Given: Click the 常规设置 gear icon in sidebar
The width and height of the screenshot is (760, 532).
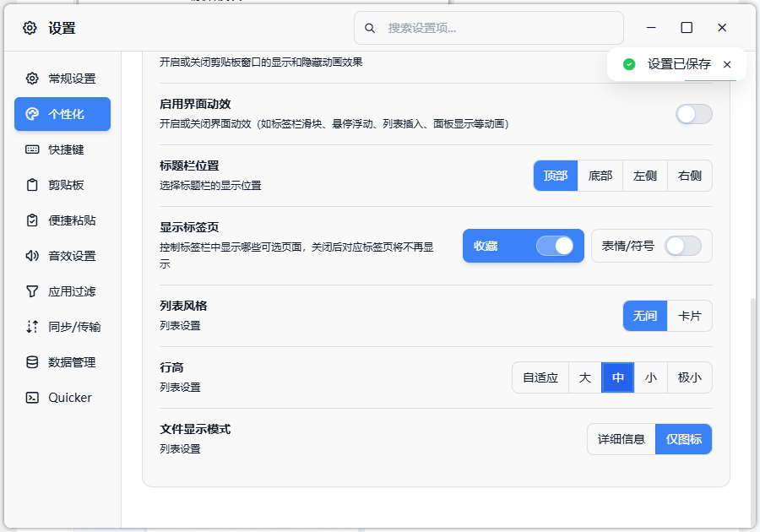Looking at the screenshot, I should click(32, 79).
